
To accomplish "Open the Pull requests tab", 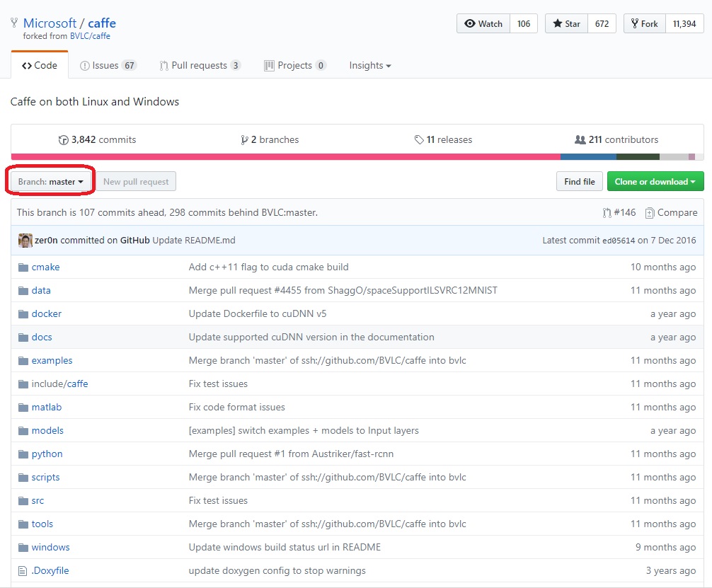I will [200, 65].
